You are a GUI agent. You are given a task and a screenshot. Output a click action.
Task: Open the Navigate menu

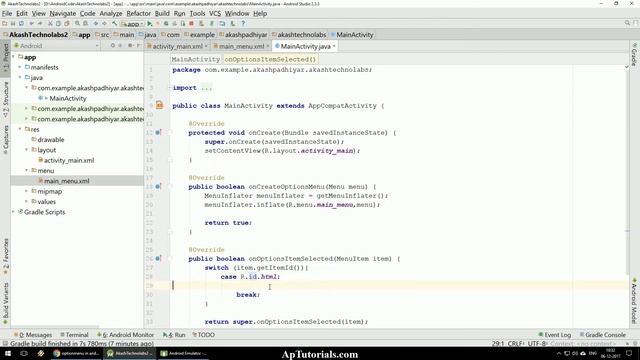tap(62, 13)
